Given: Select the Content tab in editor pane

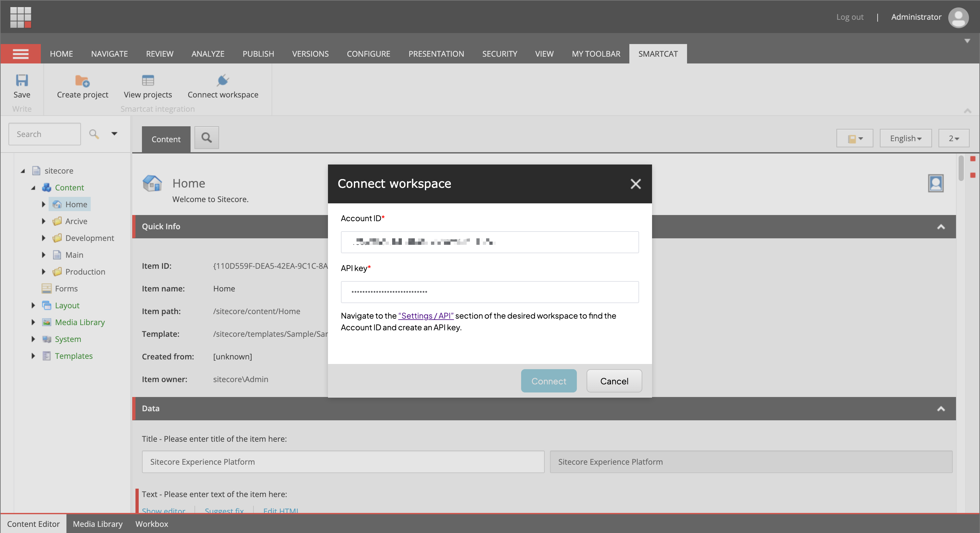Looking at the screenshot, I should 166,139.
